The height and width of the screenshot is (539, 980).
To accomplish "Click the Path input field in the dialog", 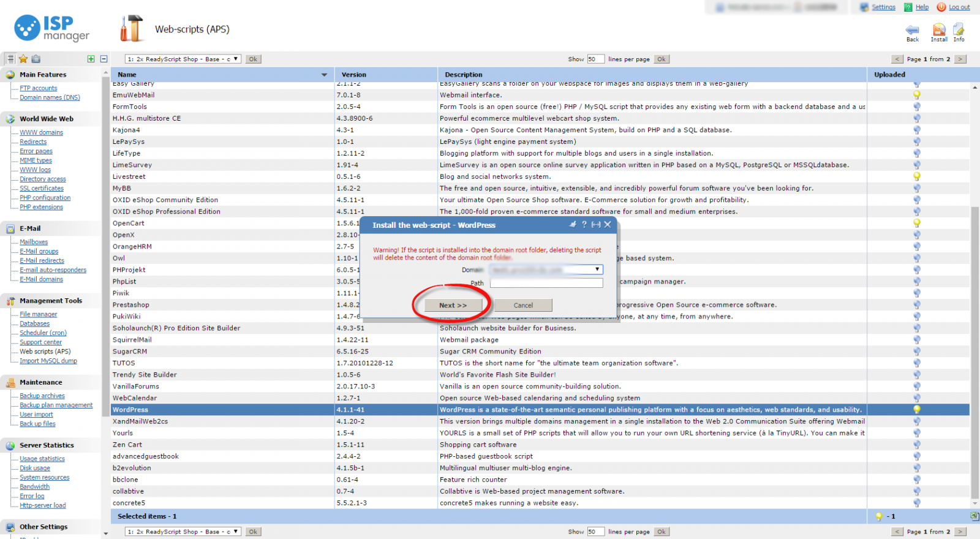I will click(546, 283).
